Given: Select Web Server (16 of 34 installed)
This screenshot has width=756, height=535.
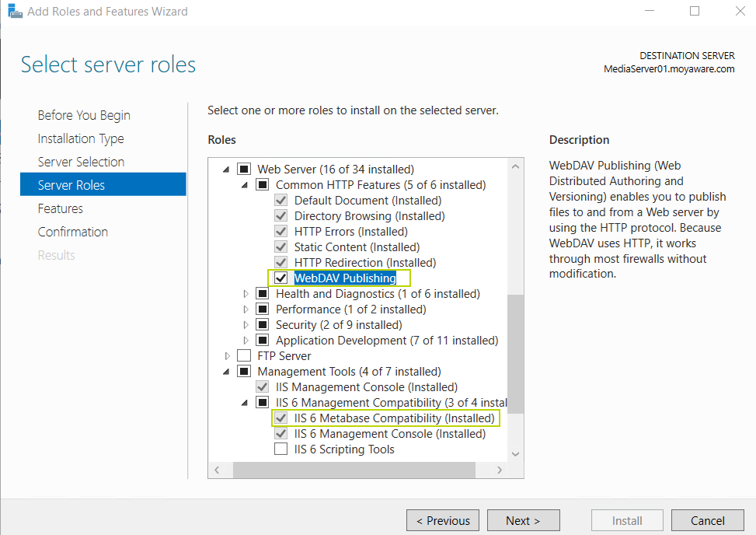Looking at the screenshot, I should tap(336, 170).
